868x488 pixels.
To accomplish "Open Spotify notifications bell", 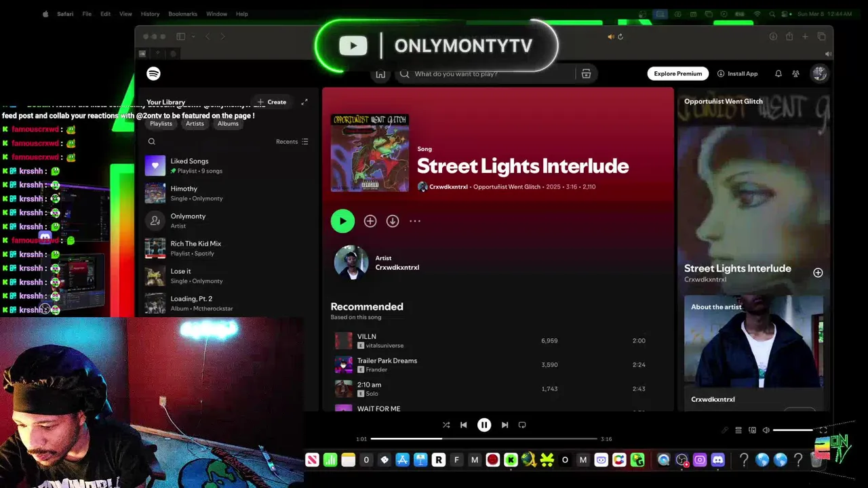I will [x=778, y=73].
